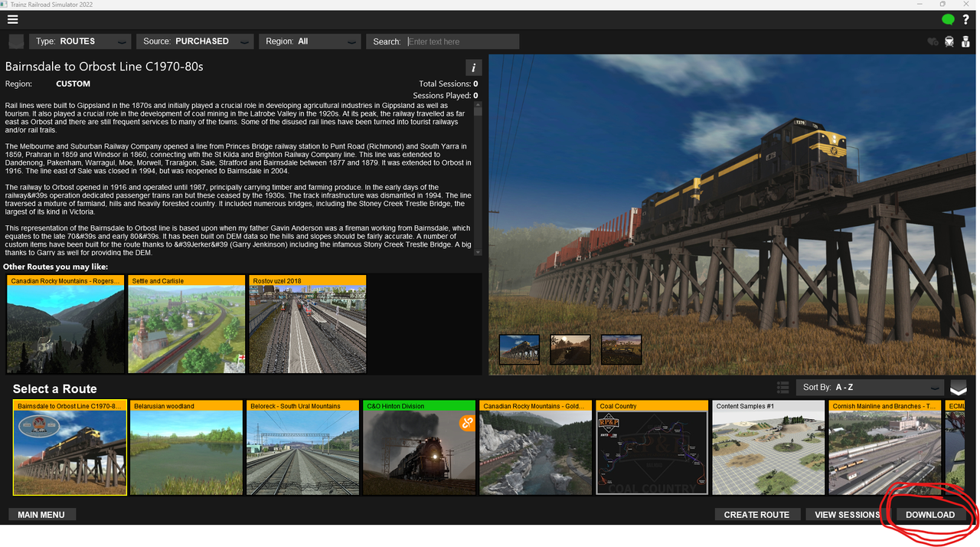
Task: Open suggested route Canadian Rocky Mountains - Rogers
Action: pos(65,324)
